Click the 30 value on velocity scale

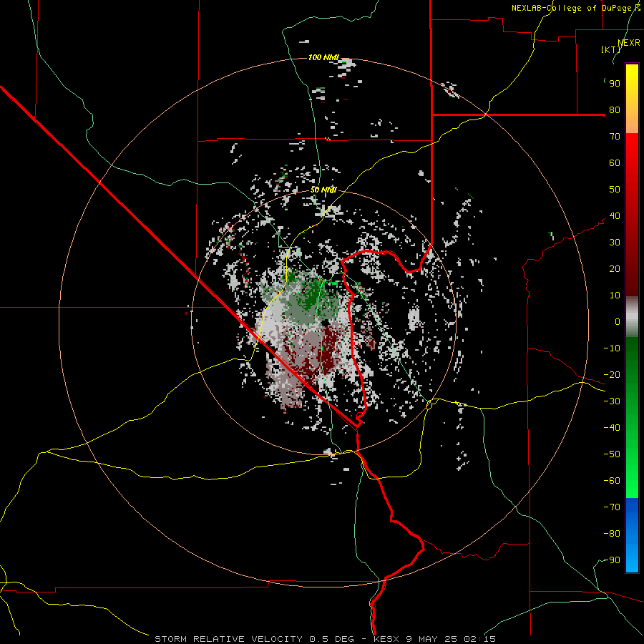click(x=615, y=243)
